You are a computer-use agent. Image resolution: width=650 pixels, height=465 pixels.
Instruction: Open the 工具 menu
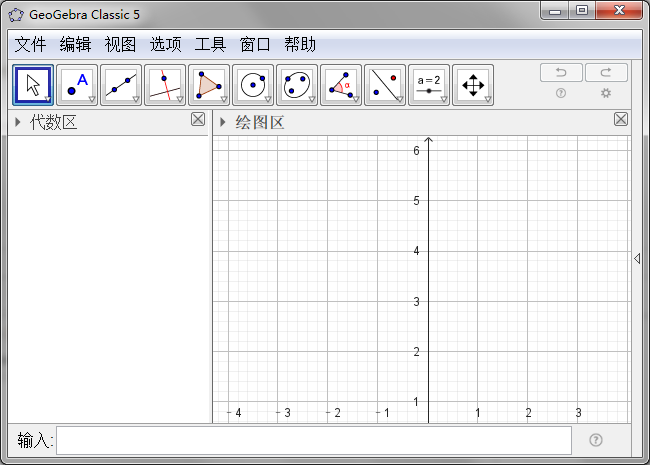point(210,44)
